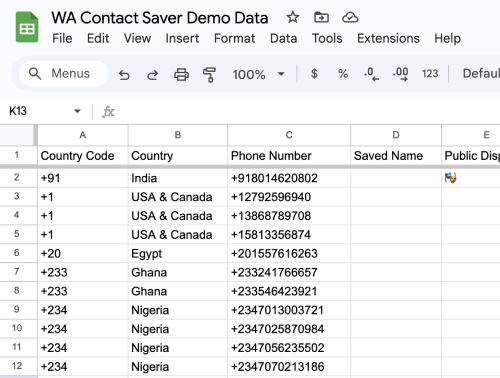Select row 2 header
The image size is (500, 378).
[17, 177]
